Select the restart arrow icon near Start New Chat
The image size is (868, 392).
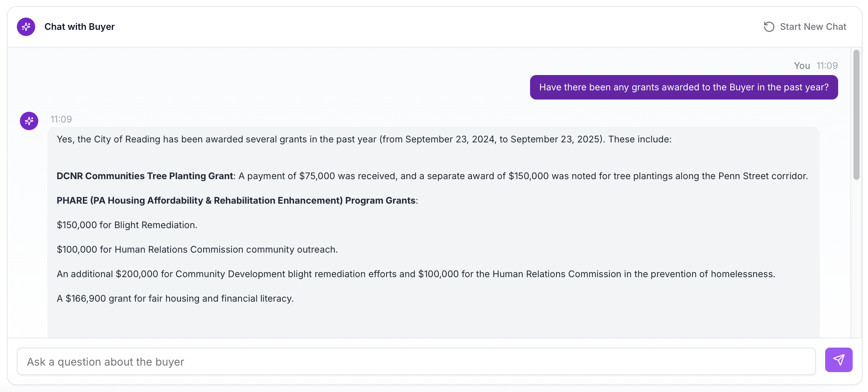pyautogui.click(x=770, y=27)
